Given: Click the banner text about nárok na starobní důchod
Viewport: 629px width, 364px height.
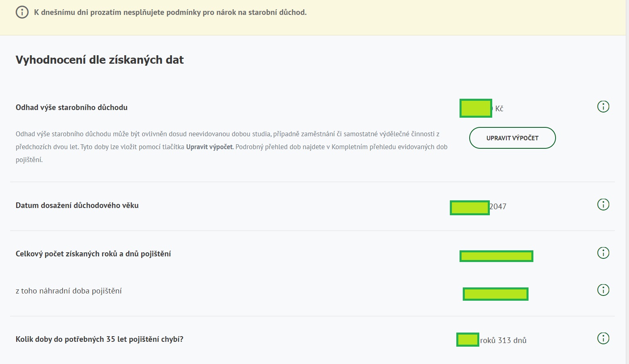Looking at the screenshot, I should [x=170, y=12].
